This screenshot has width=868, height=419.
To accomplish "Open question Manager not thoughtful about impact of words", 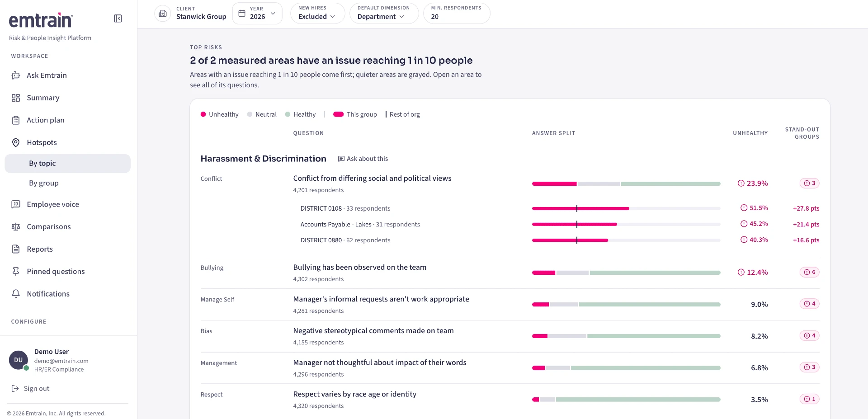I will 380,363.
